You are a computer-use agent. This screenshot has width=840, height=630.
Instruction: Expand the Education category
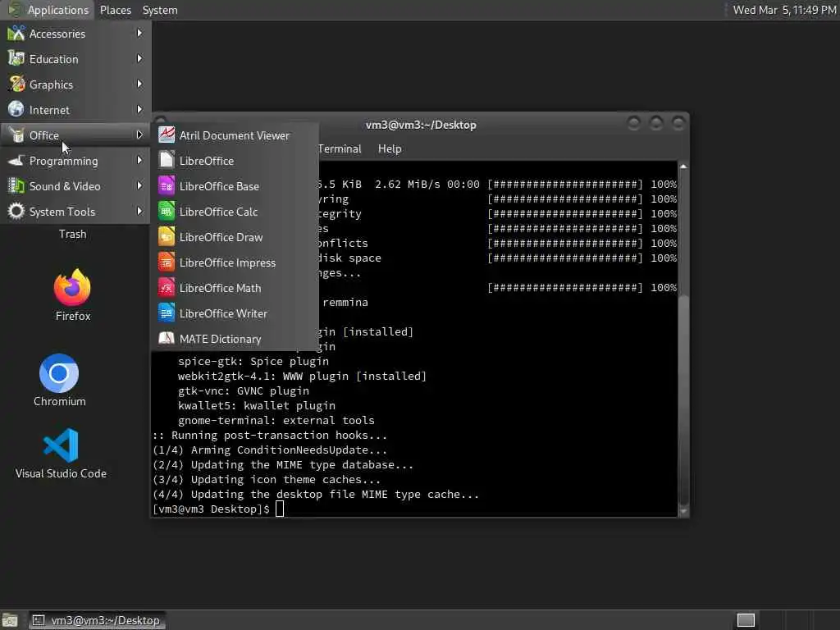(x=75, y=59)
